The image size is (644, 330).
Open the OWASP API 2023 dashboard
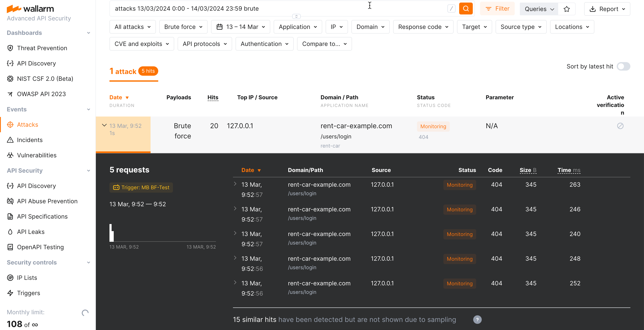pyautogui.click(x=41, y=94)
